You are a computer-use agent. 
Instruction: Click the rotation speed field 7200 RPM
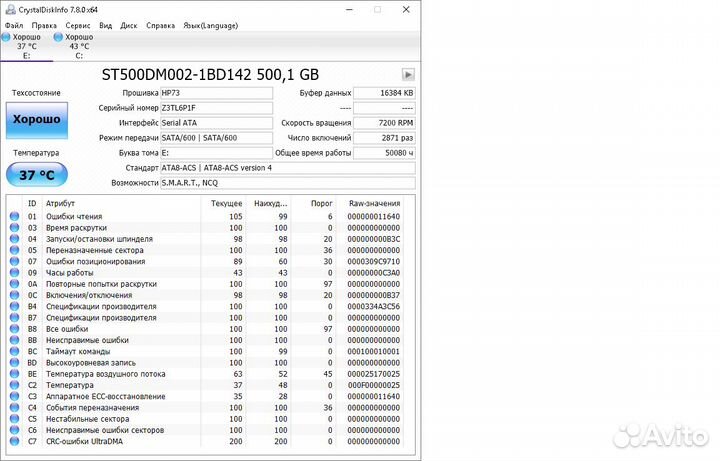click(384, 123)
